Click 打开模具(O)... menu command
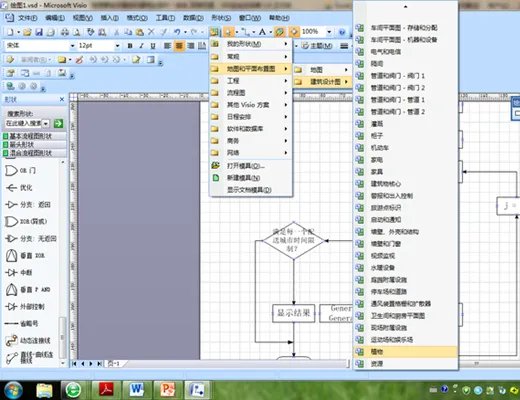Image resolution: width=520 pixels, height=400 pixels. tap(251, 166)
